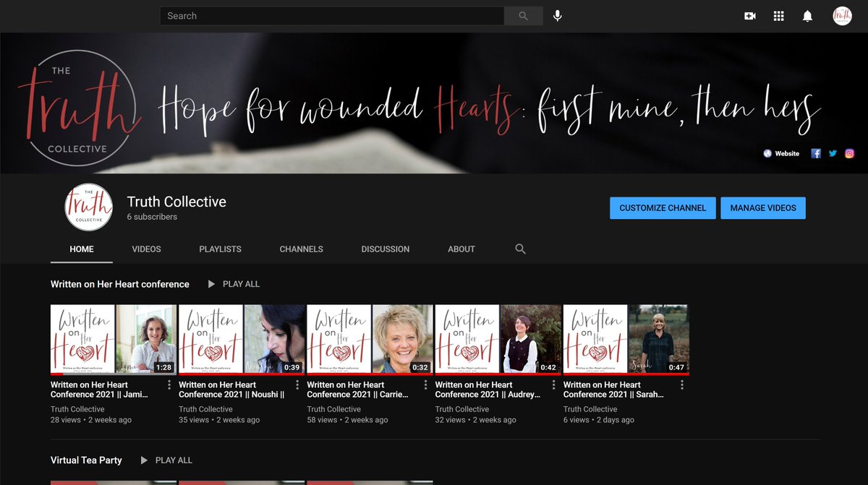
Task: Click '6 views • 2 days ago' text
Action: (x=599, y=420)
